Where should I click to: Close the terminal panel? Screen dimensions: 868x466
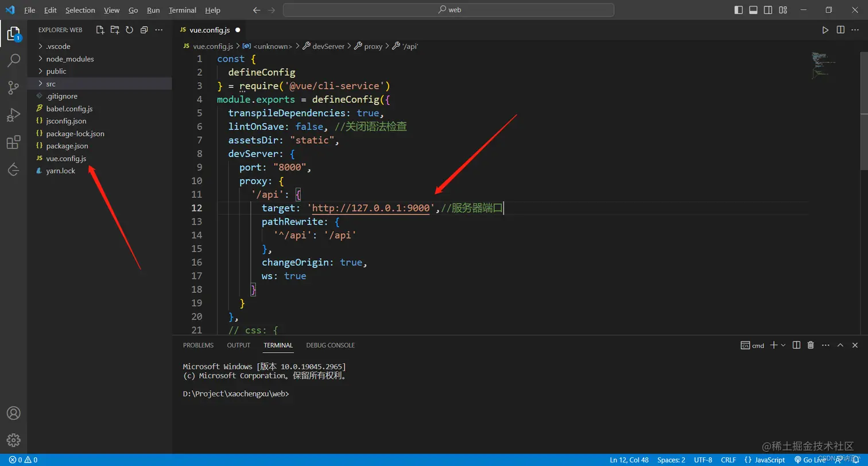click(855, 345)
